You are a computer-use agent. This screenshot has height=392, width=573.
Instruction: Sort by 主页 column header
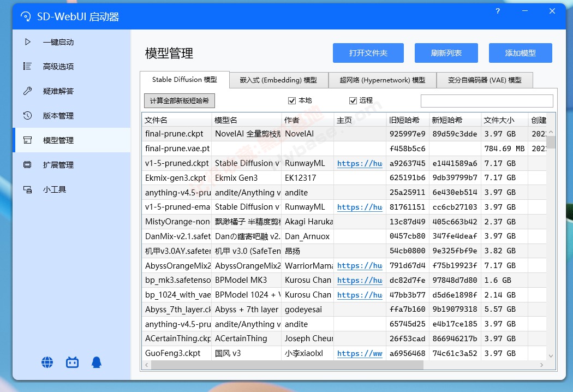pyautogui.click(x=360, y=120)
